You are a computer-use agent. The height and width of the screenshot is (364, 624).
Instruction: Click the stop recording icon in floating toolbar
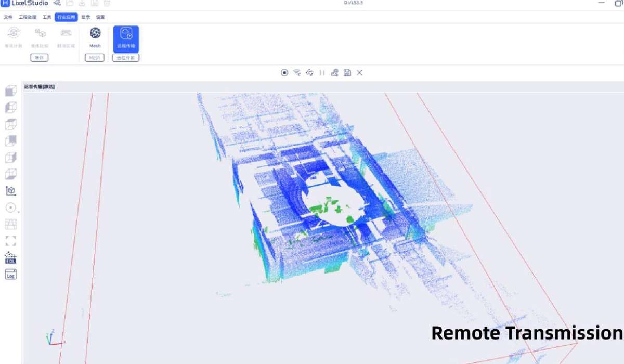point(284,73)
